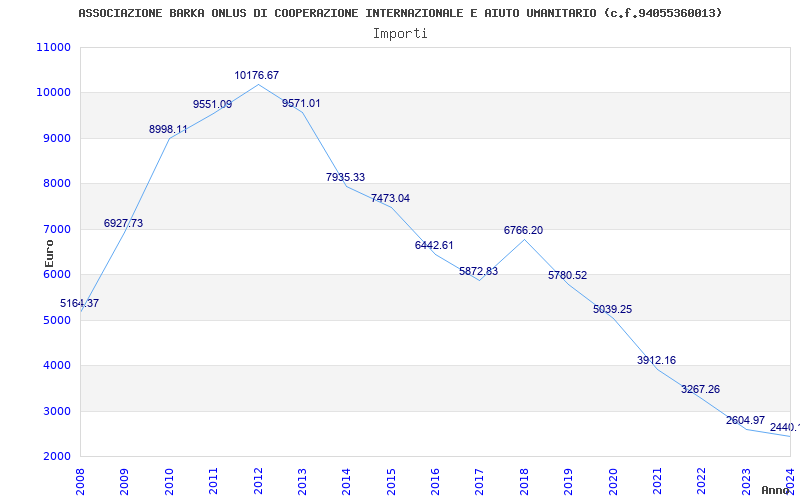Click x-axis year 2008

tap(80, 481)
